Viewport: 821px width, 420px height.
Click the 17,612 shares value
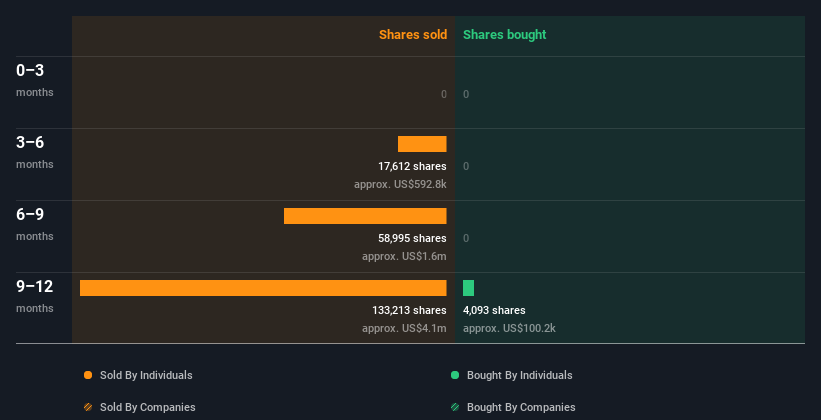coord(412,167)
